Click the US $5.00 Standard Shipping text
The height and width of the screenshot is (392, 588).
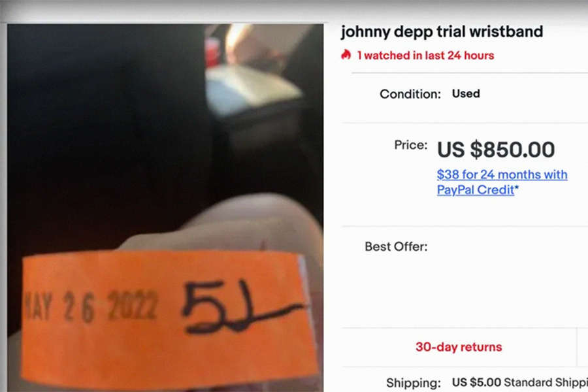[x=520, y=382]
